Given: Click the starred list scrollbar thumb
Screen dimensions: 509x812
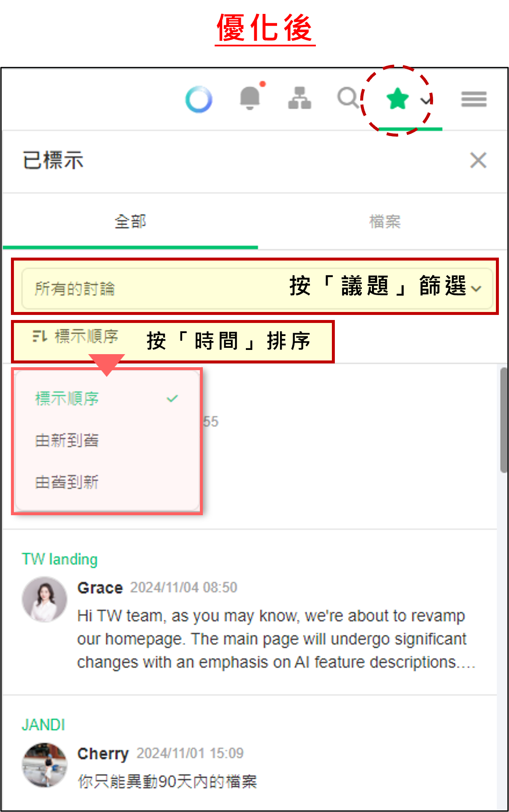Looking at the screenshot, I should (504, 420).
